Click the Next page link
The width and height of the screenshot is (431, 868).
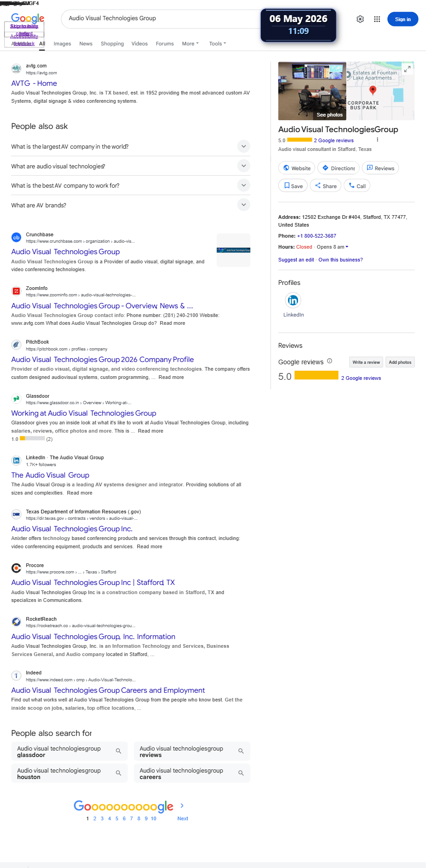coord(182,818)
